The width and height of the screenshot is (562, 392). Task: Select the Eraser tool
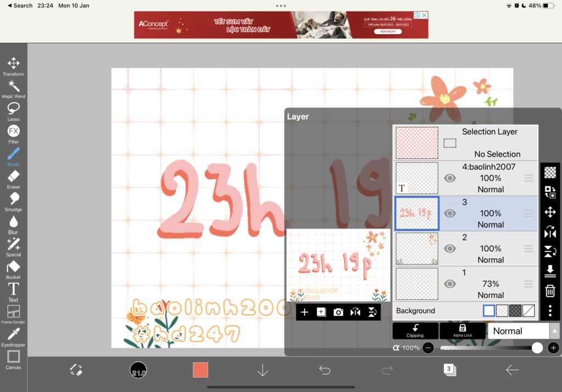tap(13, 179)
